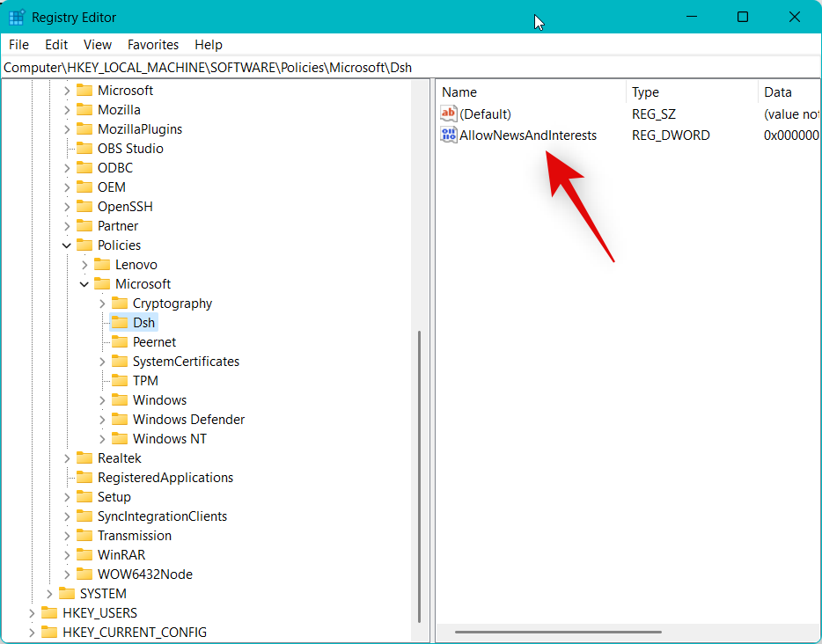Click the REG_SZ icon beside (Default)

point(448,113)
